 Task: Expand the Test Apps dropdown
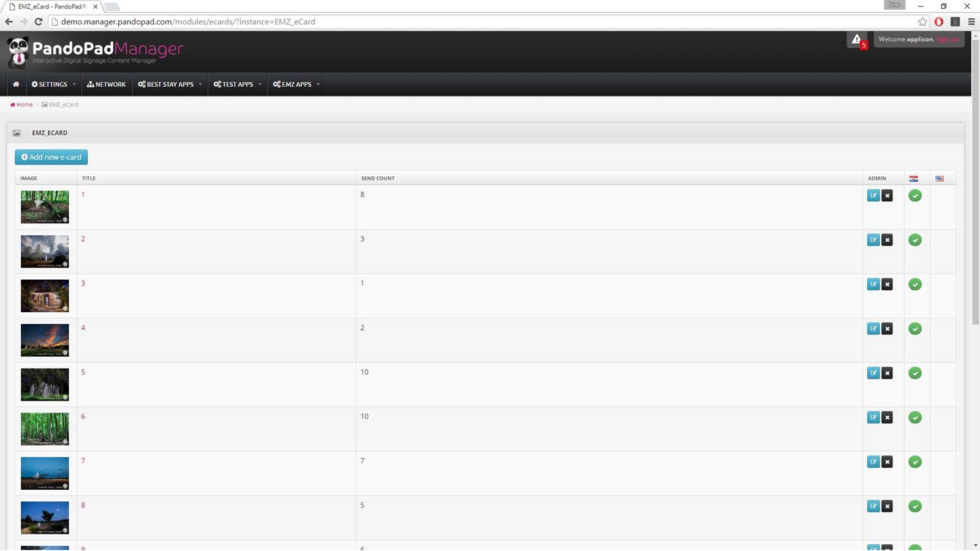click(238, 84)
